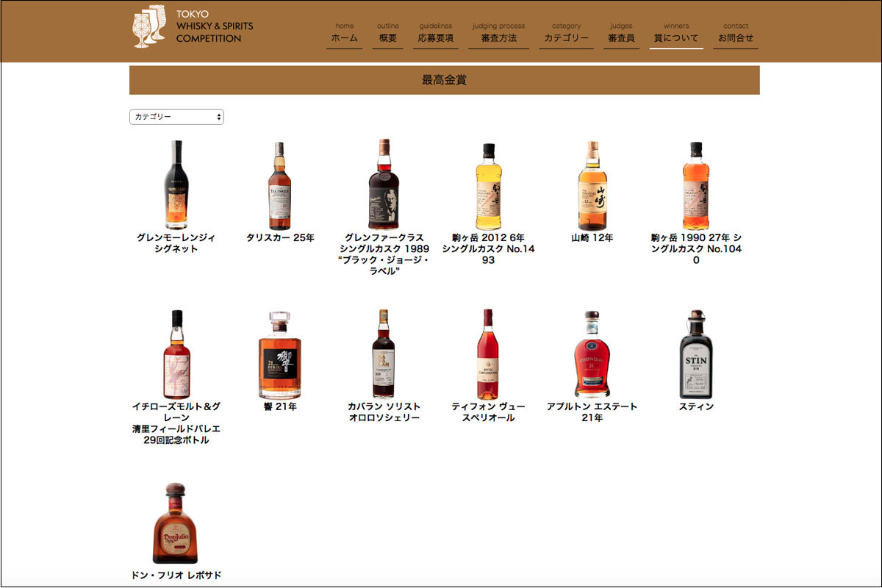Click the ドン・フリオ レポサド product name

(x=176, y=576)
